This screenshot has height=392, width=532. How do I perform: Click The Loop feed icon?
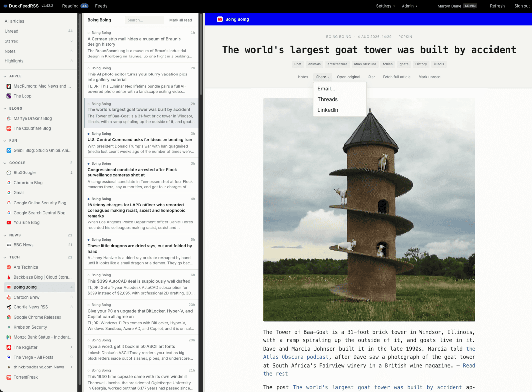tap(9, 96)
